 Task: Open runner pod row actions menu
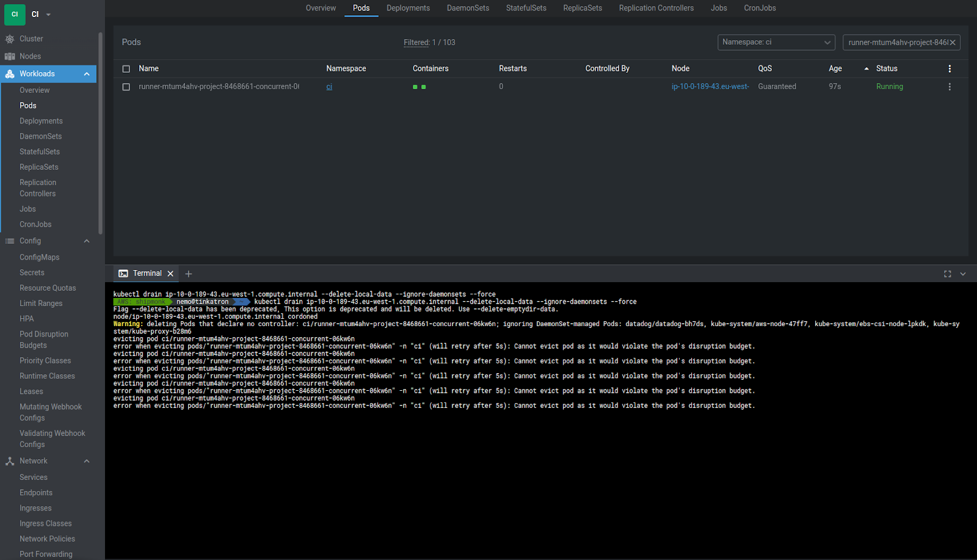coord(950,87)
